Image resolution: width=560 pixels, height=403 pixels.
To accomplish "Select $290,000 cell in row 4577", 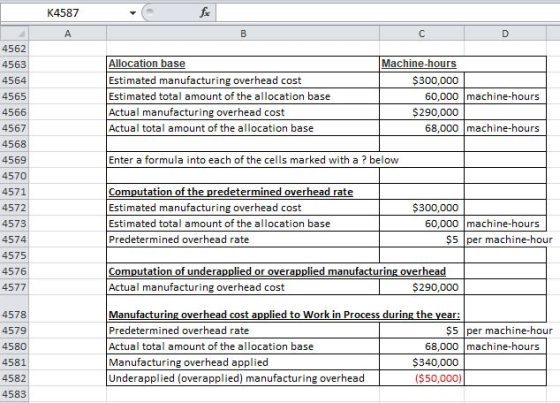I will point(422,287).
